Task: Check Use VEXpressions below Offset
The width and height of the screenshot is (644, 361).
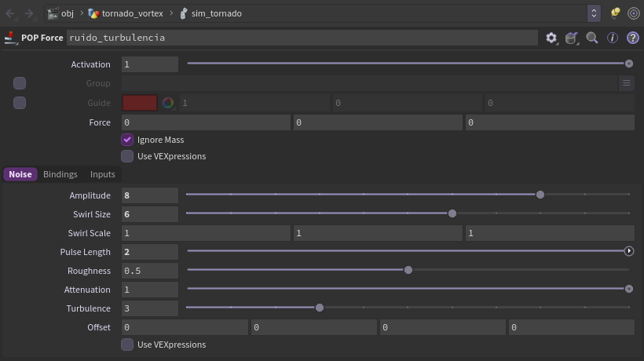Action: [x=127, y=345]
